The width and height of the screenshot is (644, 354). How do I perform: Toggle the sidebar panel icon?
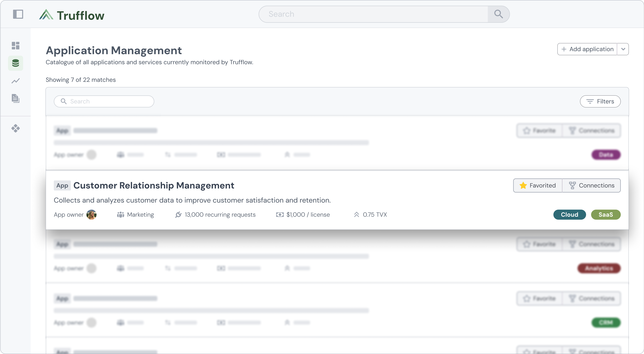[18, 14]
